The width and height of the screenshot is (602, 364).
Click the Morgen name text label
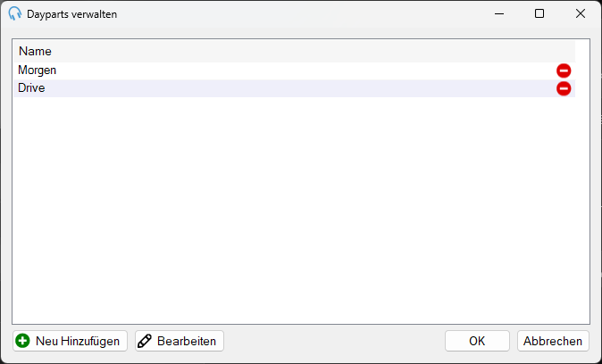pos(37,70)
